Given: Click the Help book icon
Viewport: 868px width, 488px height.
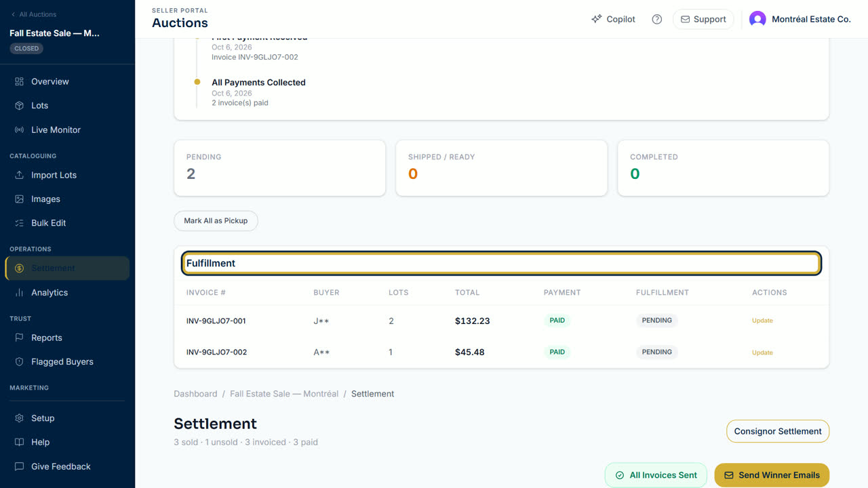Looking at the screenshot, I should pyautogui.click(x=19, y=442).
